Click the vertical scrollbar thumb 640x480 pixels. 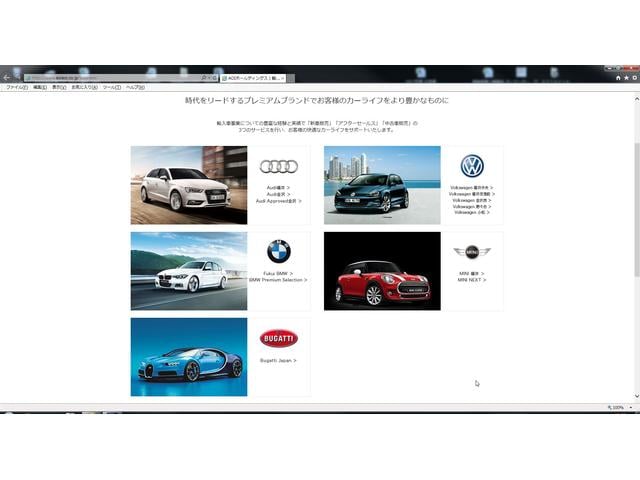(637, 209)
